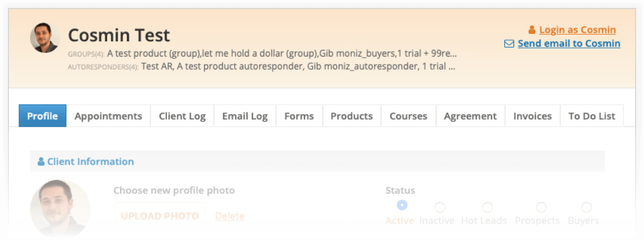This screenshot has height=240, width=644.
Task: Click the Delete photo link
Action: [230, 216]
